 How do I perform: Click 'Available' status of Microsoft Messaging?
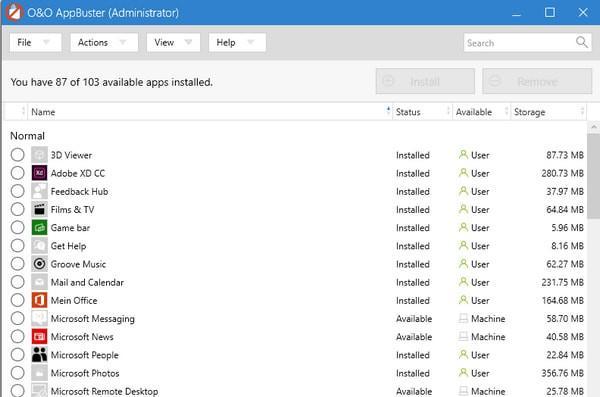click(x=414, y=319)
